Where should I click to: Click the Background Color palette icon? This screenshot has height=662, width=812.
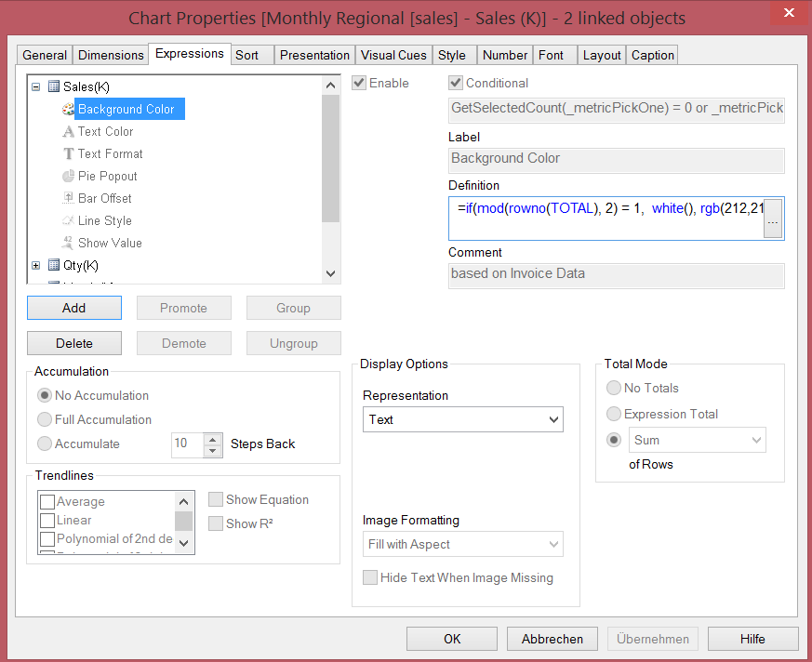point(68,110)
